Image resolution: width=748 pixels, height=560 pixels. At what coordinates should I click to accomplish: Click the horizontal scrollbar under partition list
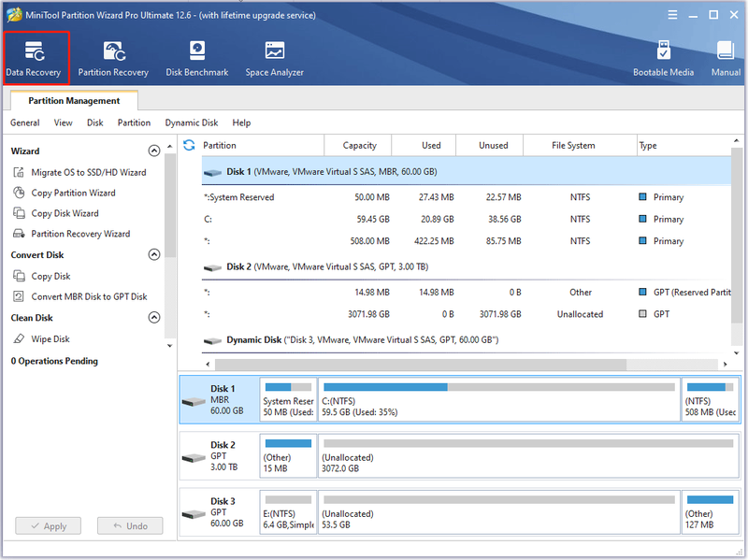420,365
